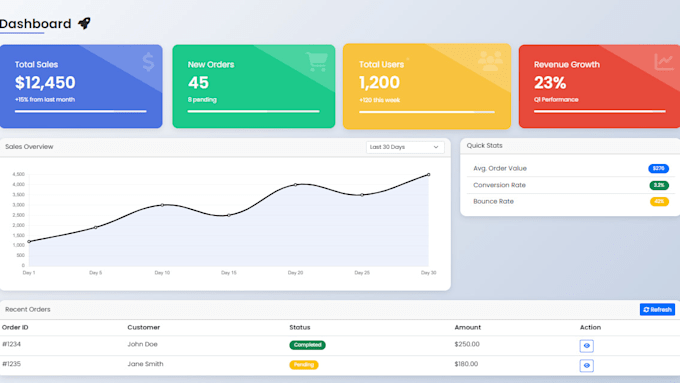This screenshot has height=383, width=680.
Task: Click the Status column header
Action: pyautogui.click(x=300, y=327)
